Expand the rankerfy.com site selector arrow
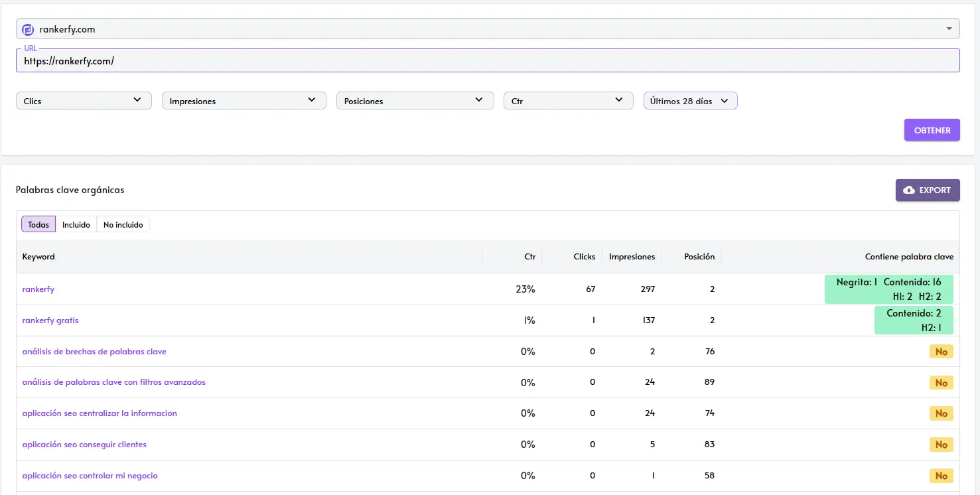The height and width of the screenshot is (495, 980). 949,29
